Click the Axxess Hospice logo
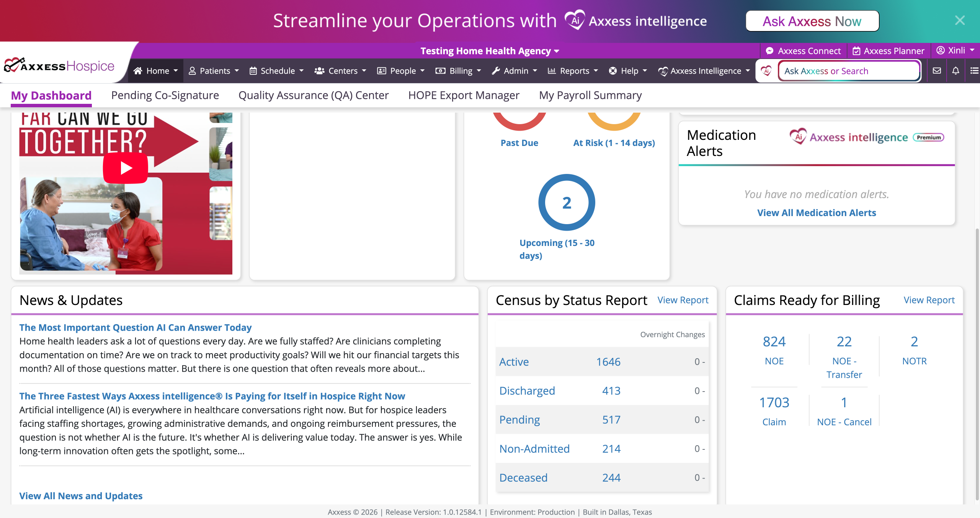 coord(59,66)
